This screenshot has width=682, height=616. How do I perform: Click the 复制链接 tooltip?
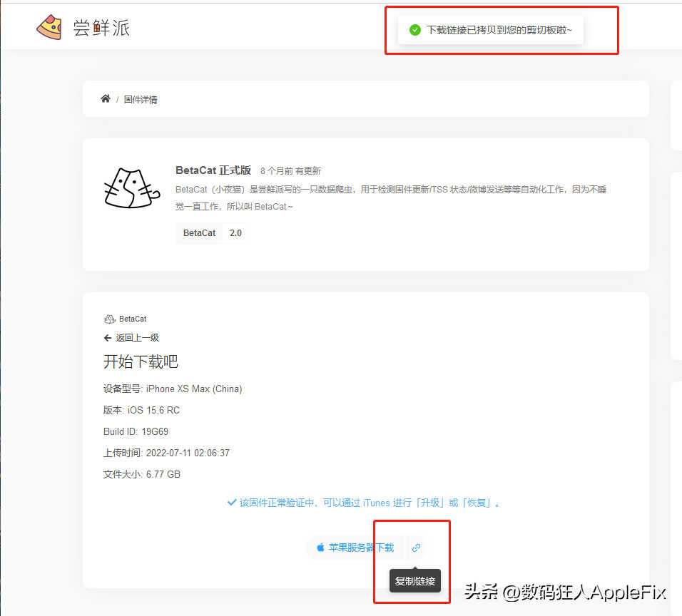coord(415,581)
